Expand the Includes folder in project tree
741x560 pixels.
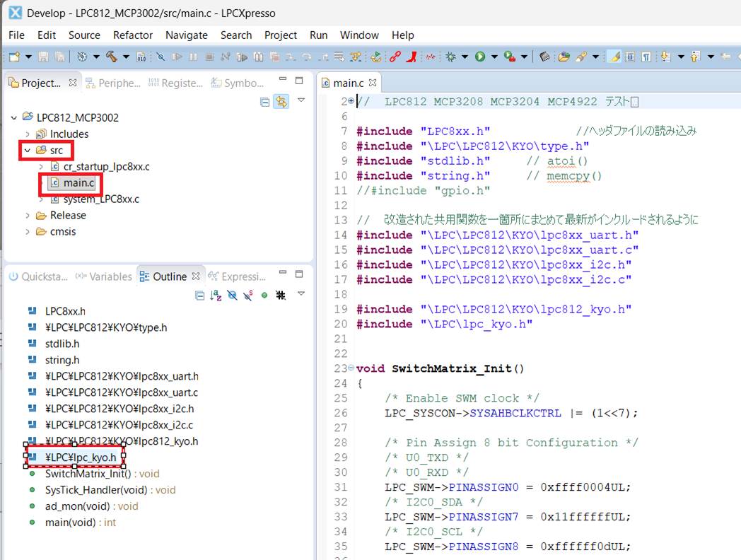pos(28,134)
